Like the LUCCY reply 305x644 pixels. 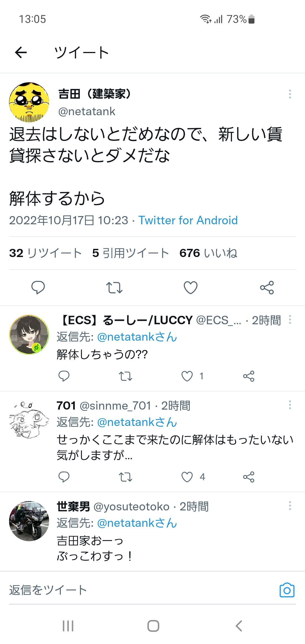187,376
